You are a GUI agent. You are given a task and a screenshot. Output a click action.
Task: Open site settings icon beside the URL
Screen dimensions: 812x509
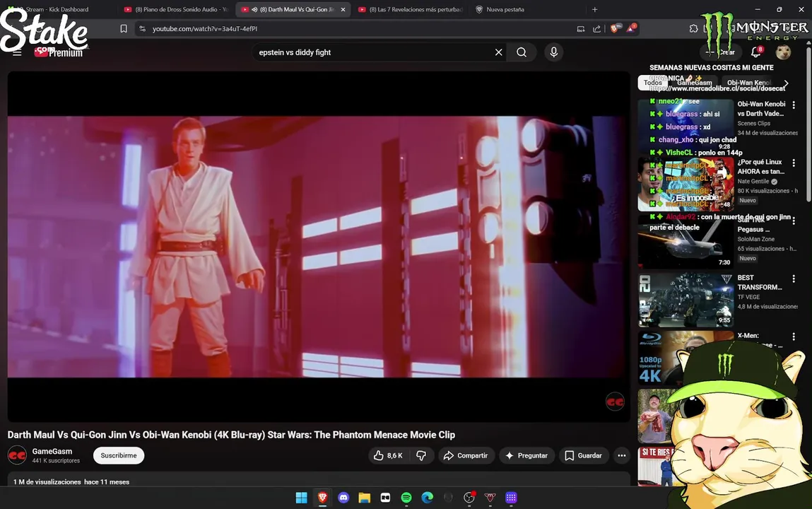(143, 29)
